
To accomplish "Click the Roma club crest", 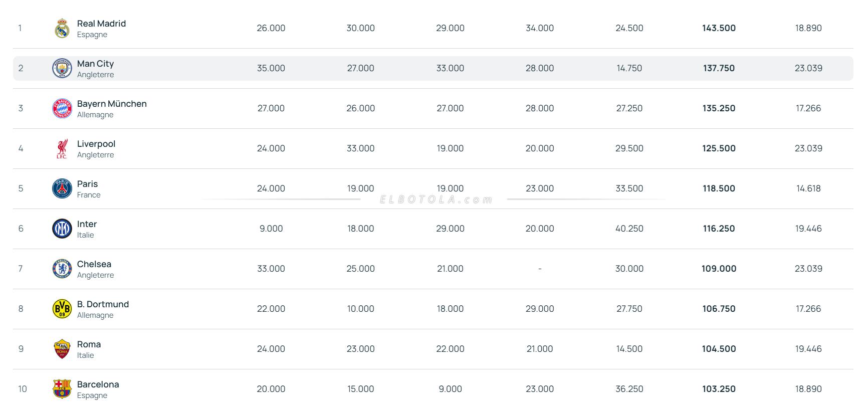I will point(62,349).
